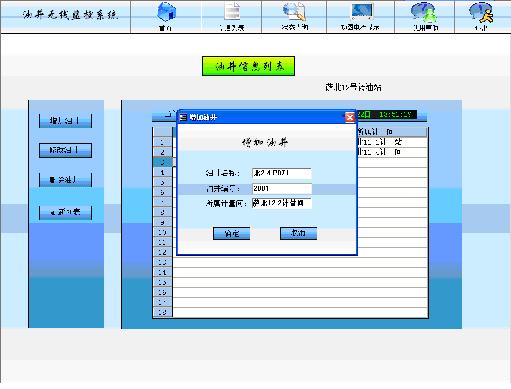Focus the field containing 2001
Image resolution: width=511 pixels, height=389 pixels.
click(x=282, y=188)
